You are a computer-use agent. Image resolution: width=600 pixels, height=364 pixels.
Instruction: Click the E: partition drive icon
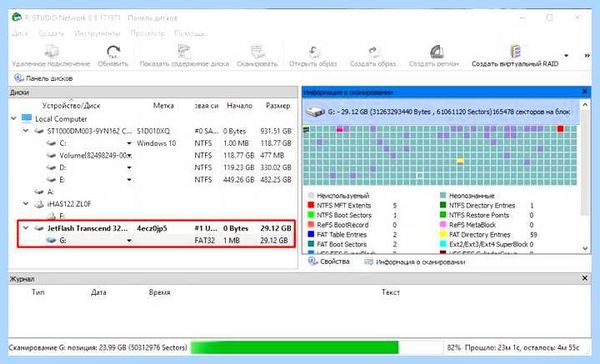point(51,180)
